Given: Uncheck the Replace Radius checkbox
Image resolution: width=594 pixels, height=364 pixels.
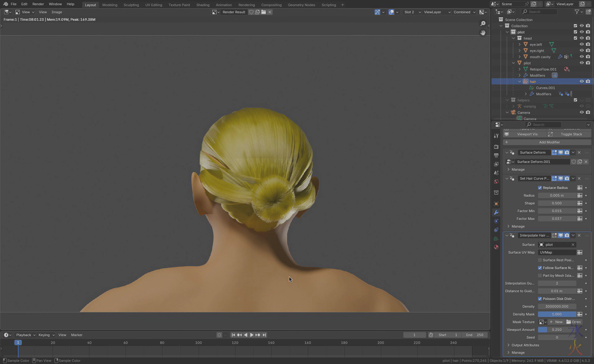Looking at the screenshot, I should [540, 187].
